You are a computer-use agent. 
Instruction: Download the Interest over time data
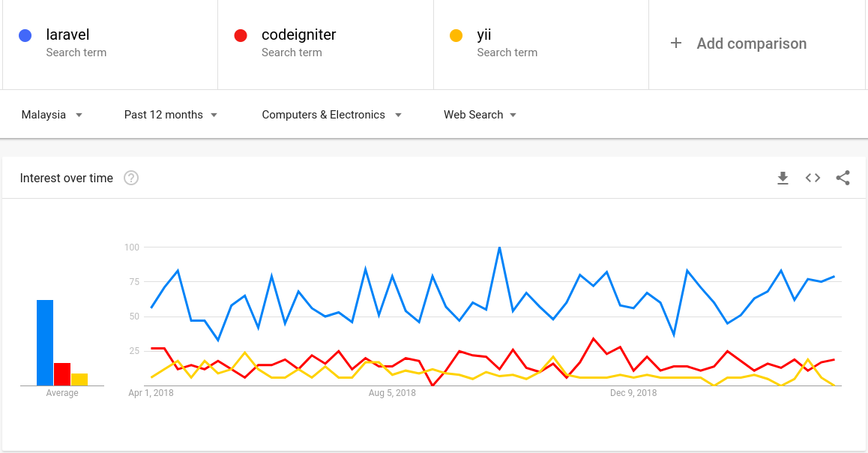point(783,178)
